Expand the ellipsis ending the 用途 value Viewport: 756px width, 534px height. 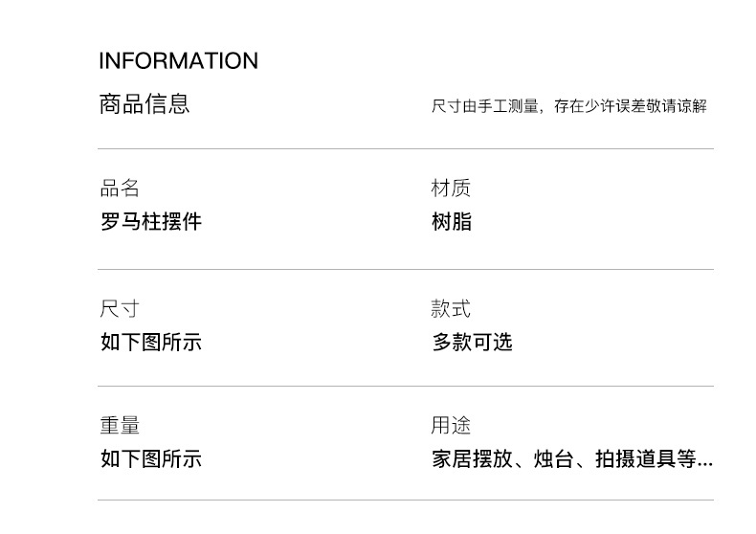705,460
